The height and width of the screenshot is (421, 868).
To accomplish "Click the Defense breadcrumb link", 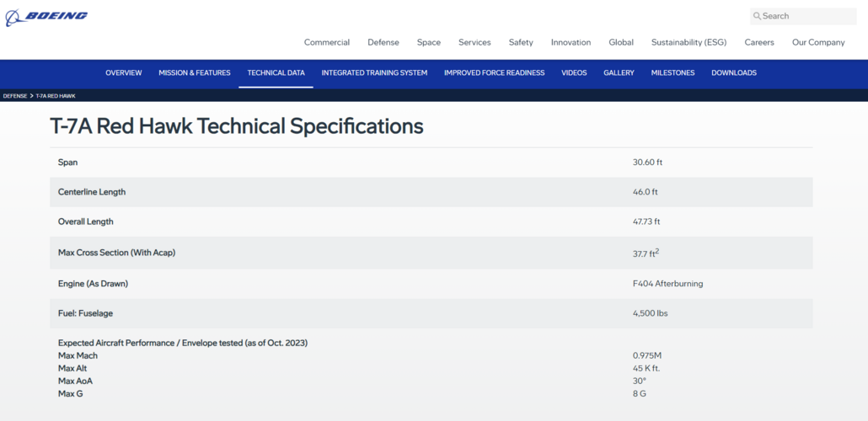I will click(x=15, y=96).
